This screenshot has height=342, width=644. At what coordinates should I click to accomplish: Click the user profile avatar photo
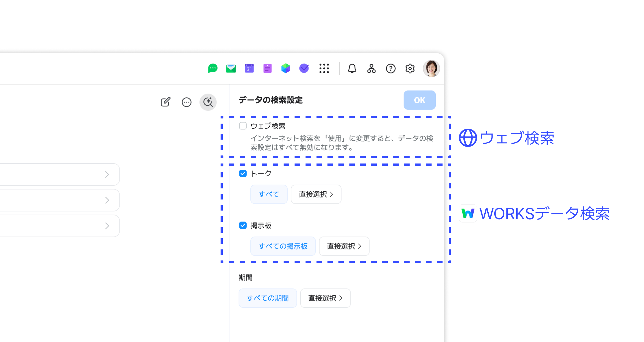(431, 69)
